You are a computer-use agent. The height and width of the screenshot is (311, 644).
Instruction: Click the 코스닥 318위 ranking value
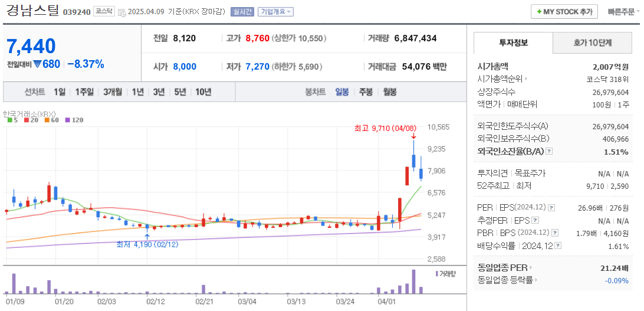coord(607,79)
